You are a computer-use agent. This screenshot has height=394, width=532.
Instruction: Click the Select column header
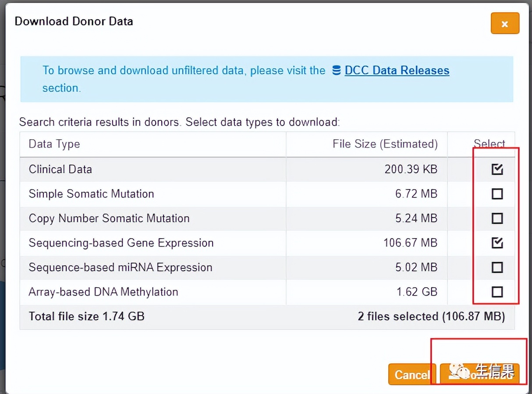point(489,144)
